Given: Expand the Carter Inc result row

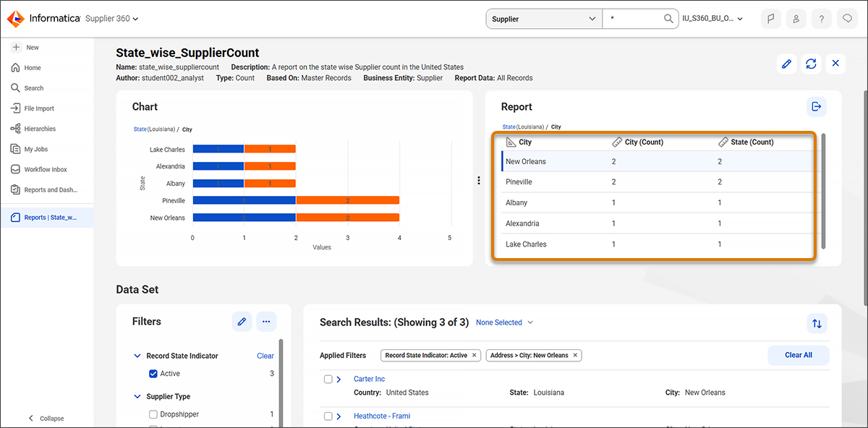Looking at the screenshot, I should pyautogui.click(x=339, y=379).
